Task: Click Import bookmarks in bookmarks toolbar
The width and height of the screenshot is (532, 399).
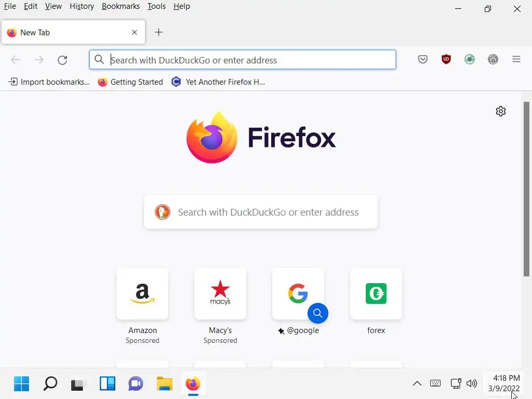Action: [49, 82]
